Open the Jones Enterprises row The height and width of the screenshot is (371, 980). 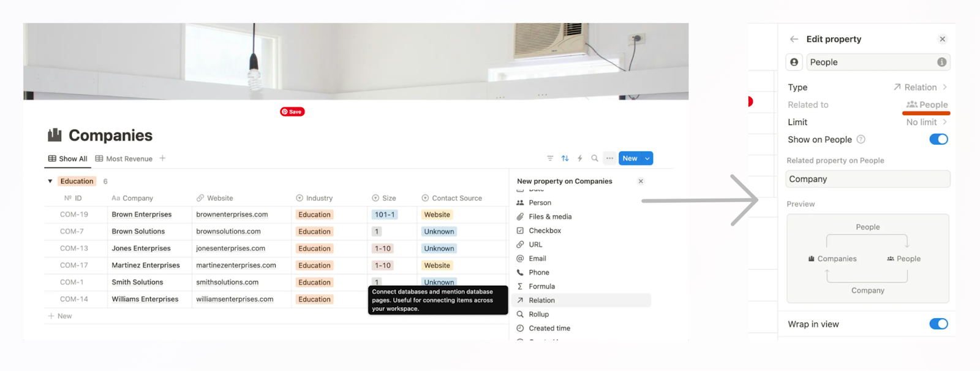(x=141, y=248)
